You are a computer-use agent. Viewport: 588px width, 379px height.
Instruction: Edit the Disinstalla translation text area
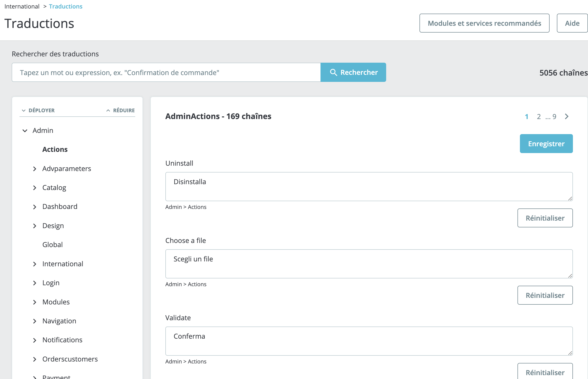point(369,187)
